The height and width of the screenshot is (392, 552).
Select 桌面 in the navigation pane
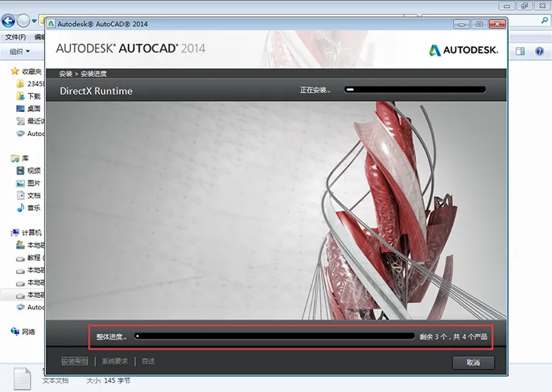pyautogui.click(x=34, y=108)
